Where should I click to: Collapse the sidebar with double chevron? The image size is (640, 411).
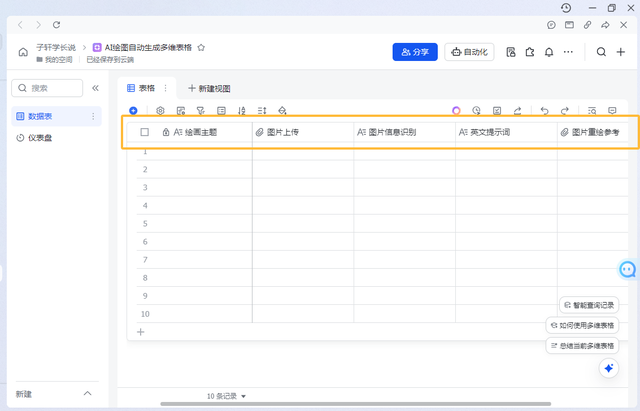[x=96, y=88]
